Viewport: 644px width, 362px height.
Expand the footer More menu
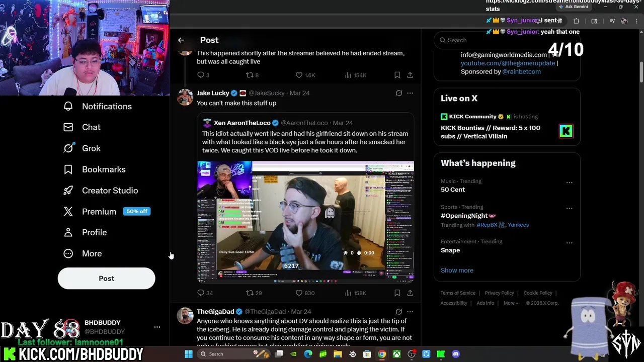[x=512, y=303]
